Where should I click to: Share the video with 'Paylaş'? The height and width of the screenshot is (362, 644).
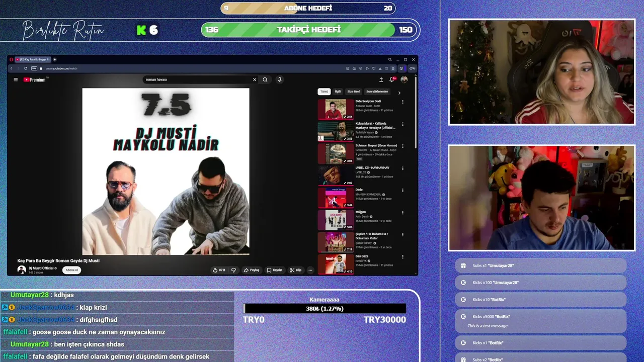(252, 270)
